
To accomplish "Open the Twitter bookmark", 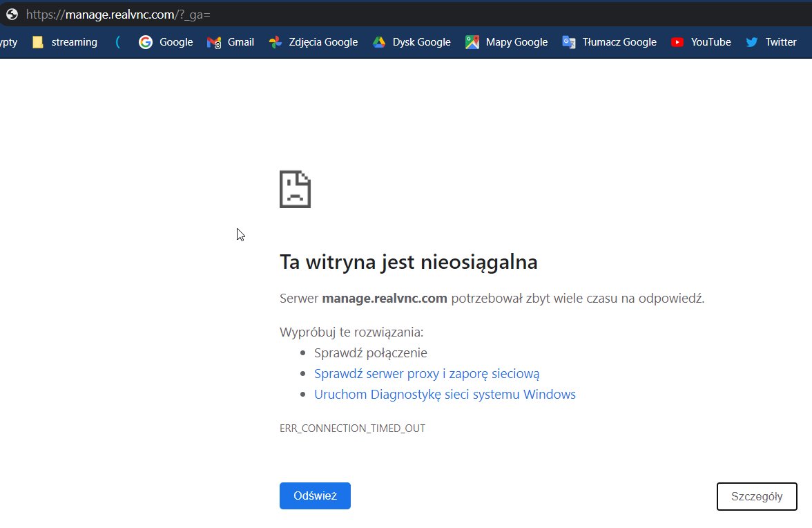I will click(x=771, y=42).
